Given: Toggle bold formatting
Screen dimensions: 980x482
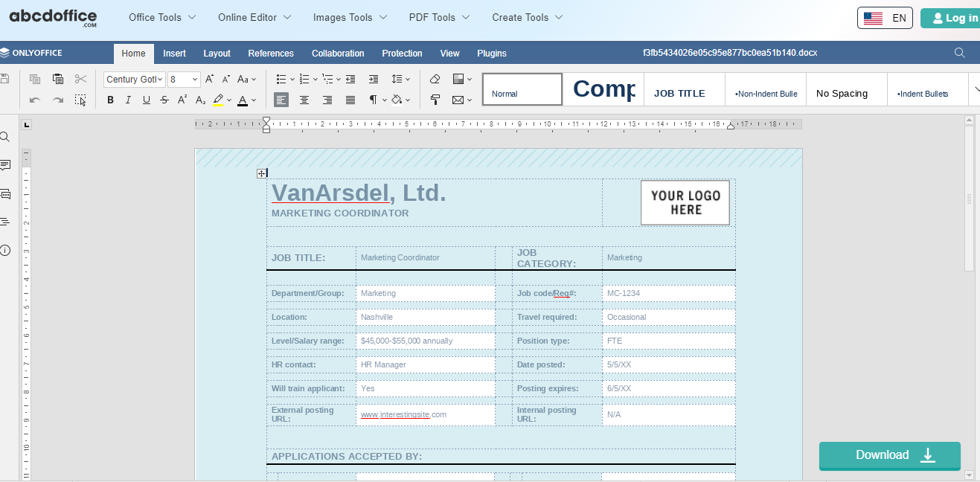Looking at the screenshot, I should [x=110, y=100].
